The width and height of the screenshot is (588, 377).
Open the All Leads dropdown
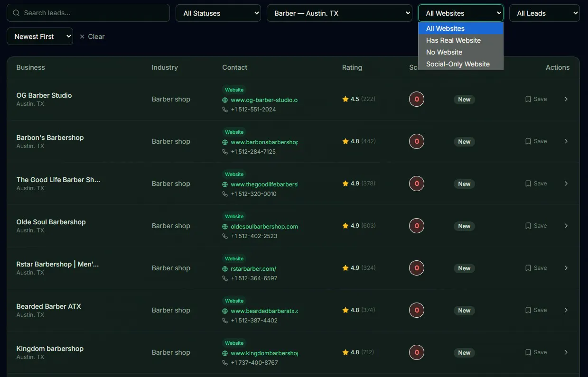pos(544,13)
